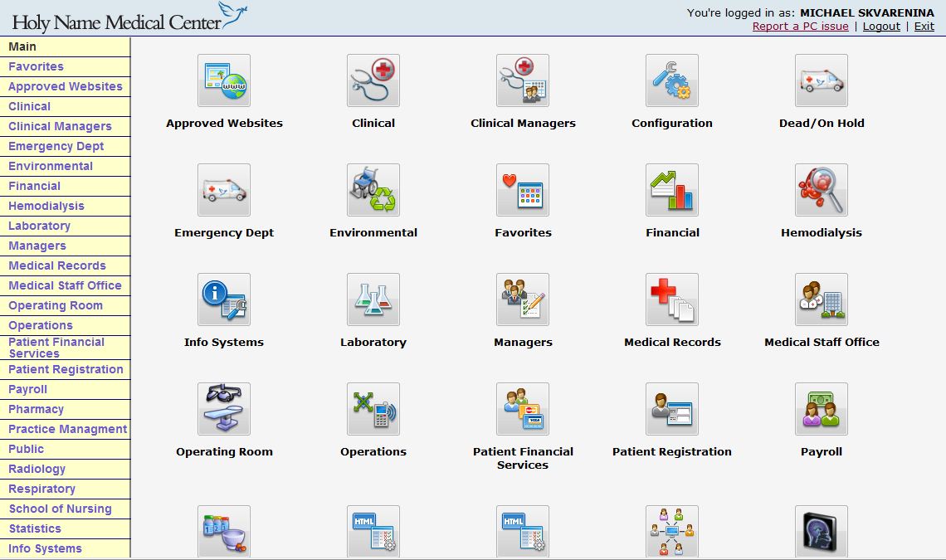Select Respiratory in the sidebar

click(x=66, y=489)
